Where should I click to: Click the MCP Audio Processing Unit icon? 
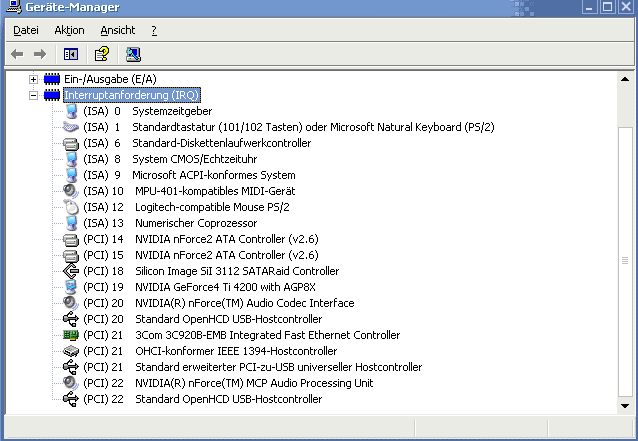pos(71,383)
